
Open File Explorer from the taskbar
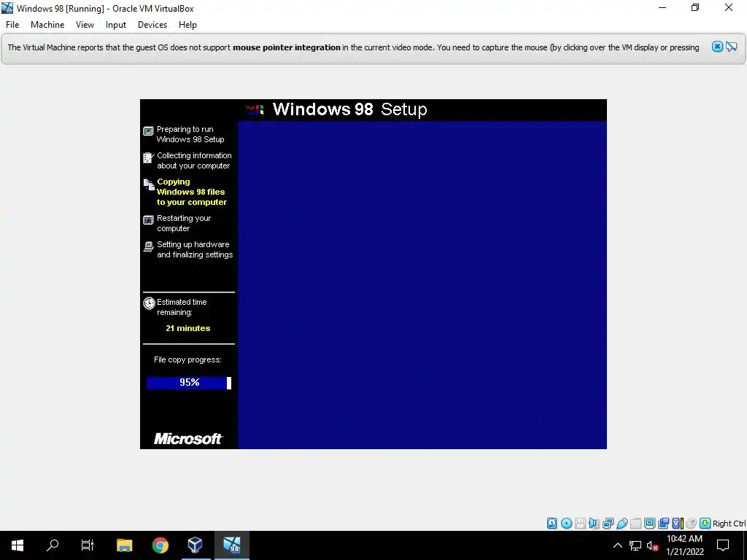[x=125, y=545]
